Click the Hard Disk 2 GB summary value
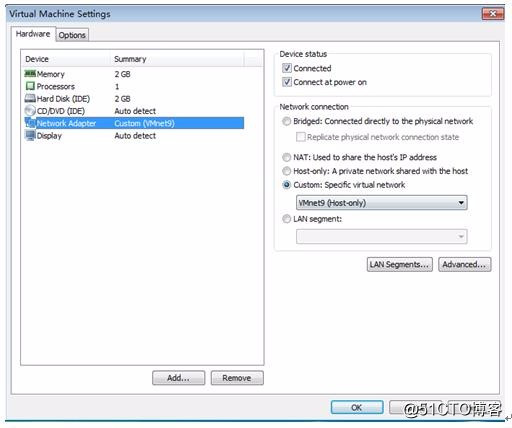 pyautogui.click(x=122, y=99)
